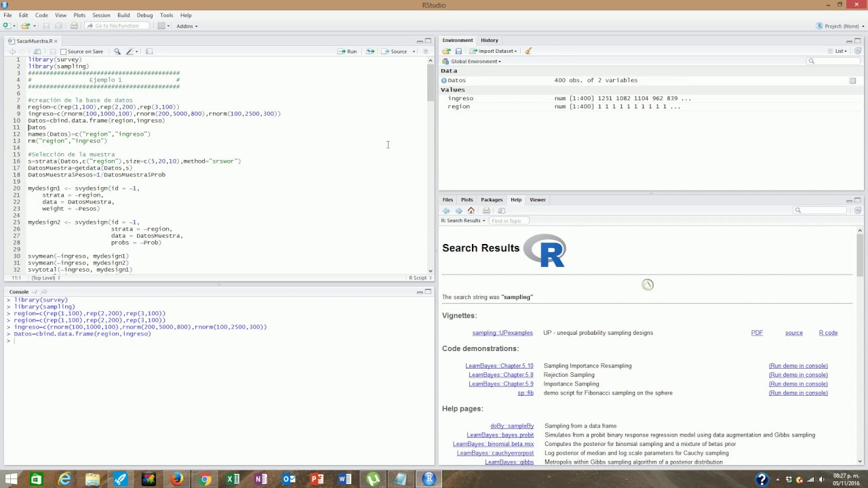
Task: Click the Find/Replace magnifier icon
Action: pos(117,52)
